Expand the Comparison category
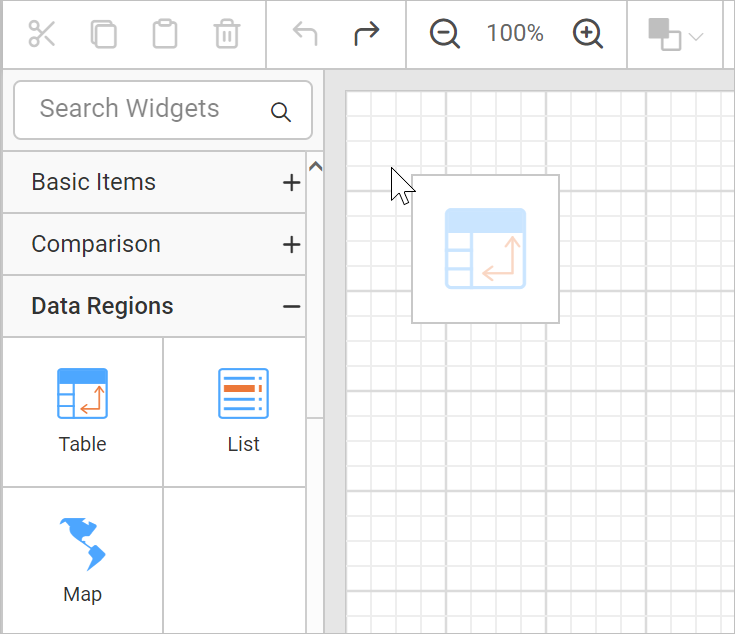This screenshot has width=735, height=634. (154, 244)
